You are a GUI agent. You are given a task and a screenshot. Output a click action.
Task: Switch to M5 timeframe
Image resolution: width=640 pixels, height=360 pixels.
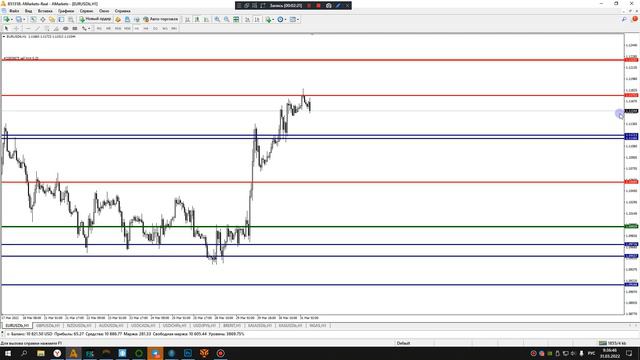[109, 29]
